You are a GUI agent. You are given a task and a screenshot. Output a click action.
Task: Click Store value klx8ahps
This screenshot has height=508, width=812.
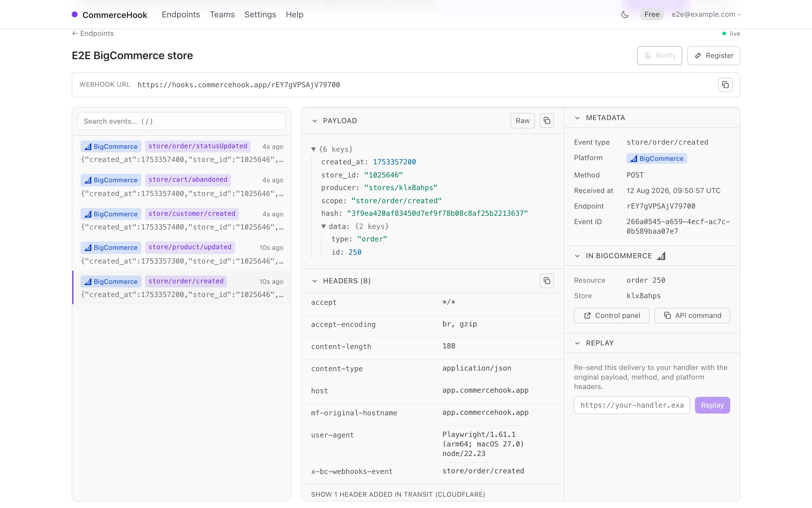(x=643, y=296)
